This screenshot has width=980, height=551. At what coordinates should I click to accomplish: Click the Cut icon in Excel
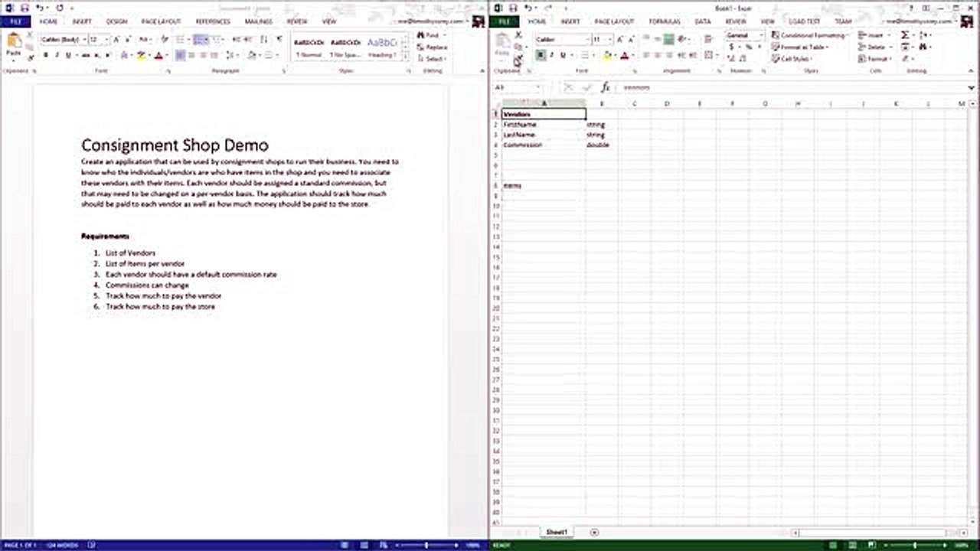518,35
